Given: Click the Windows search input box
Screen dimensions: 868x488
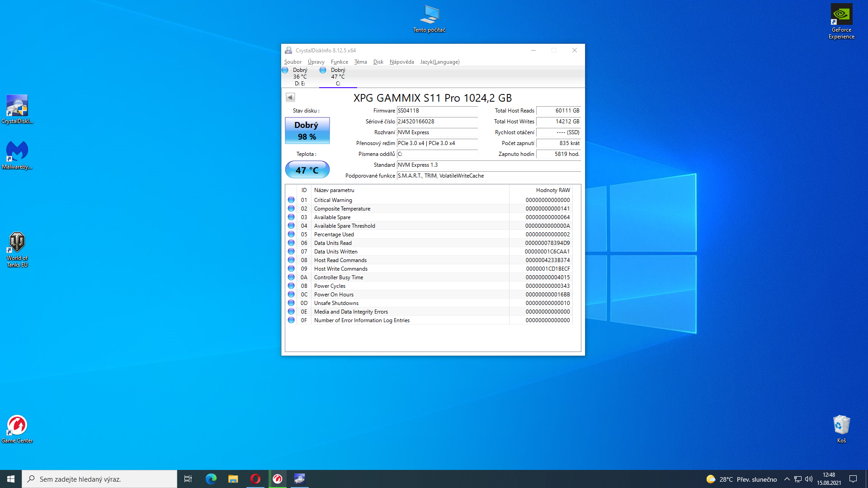Looking at the screenshot, I should click(99, 479).
